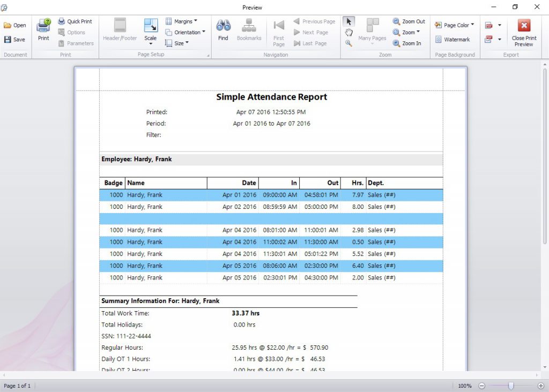Open the Print dialog
This screenshot has width=549, height=392.
click(x=43, y=29)
